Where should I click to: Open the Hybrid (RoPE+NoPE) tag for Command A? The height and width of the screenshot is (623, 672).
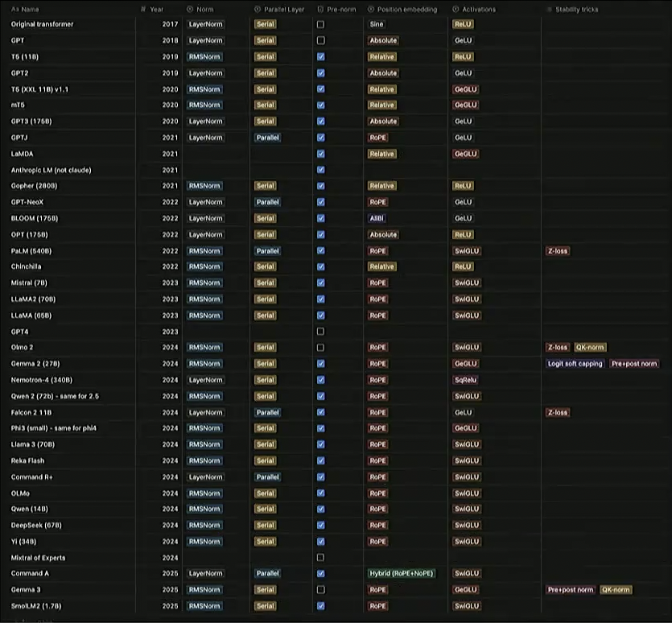(401, 573)
